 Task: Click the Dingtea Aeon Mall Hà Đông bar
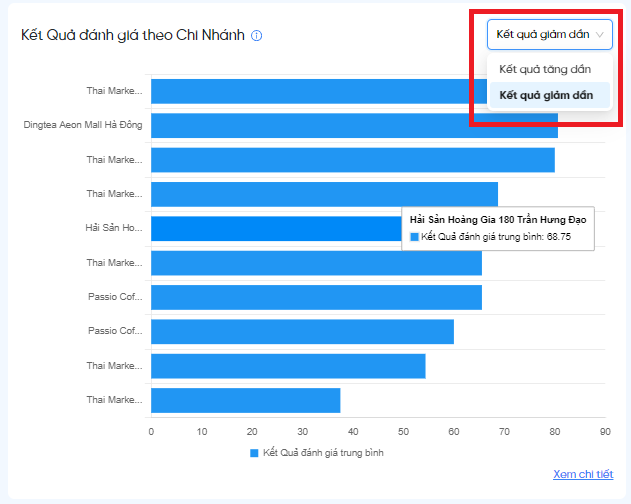tap(354, 126)
